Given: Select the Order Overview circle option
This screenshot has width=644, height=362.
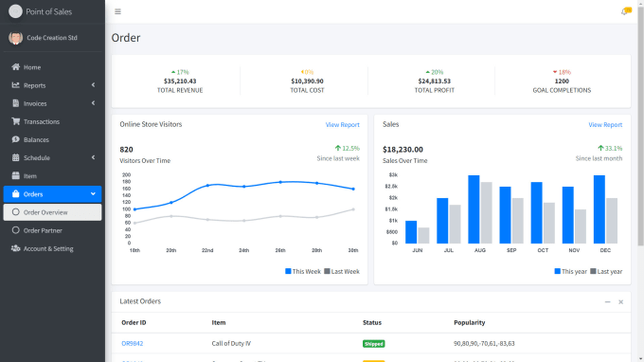Looking at the screenshot, I should [x=15, y=212].
